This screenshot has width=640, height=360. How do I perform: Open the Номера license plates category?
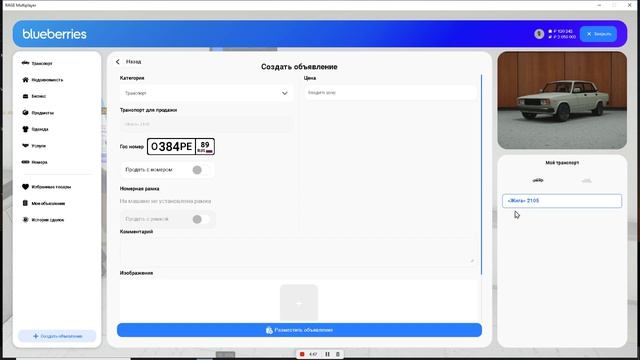click(x=35, y=162)
